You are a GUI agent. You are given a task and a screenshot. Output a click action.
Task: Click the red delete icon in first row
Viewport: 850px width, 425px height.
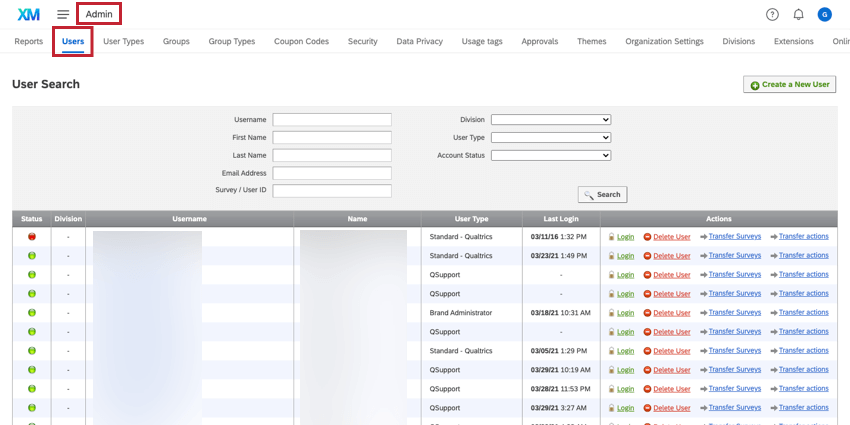click(647, 237)
